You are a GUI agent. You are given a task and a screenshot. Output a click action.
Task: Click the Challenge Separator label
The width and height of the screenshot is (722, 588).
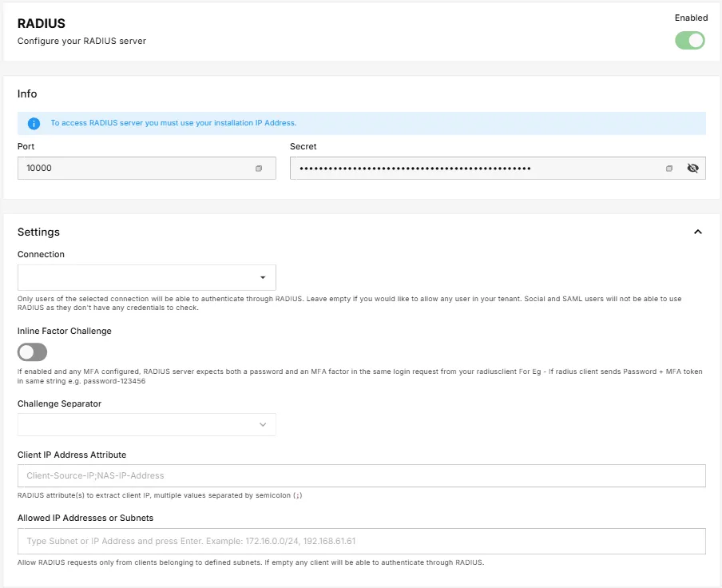[59, 403]
